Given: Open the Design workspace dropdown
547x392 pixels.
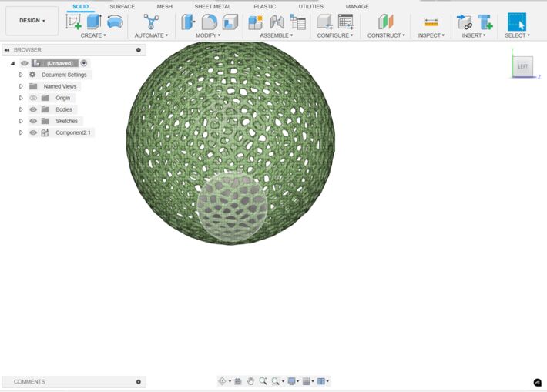Looking at the screenshot, I should (x=32, y=21).
